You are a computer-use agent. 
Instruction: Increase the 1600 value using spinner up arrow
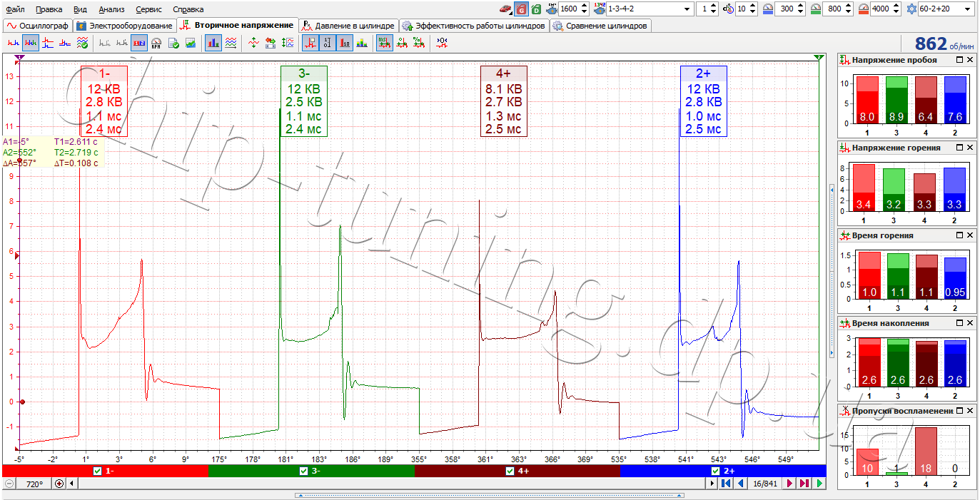(x=585, y=6)
